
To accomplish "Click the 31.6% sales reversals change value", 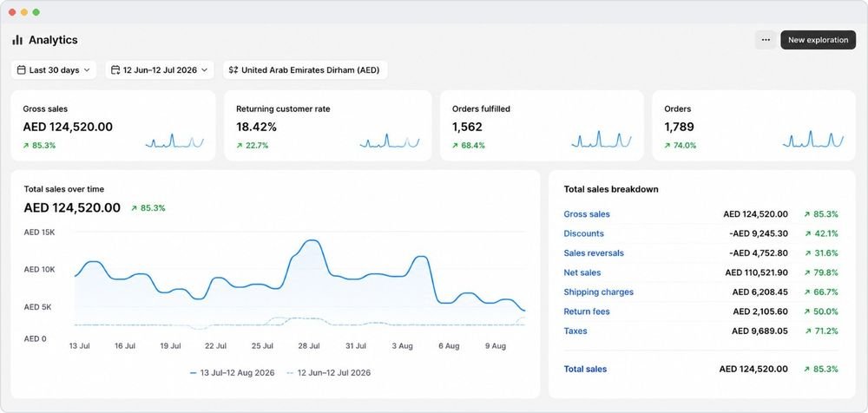I will [x=821, y=253].
